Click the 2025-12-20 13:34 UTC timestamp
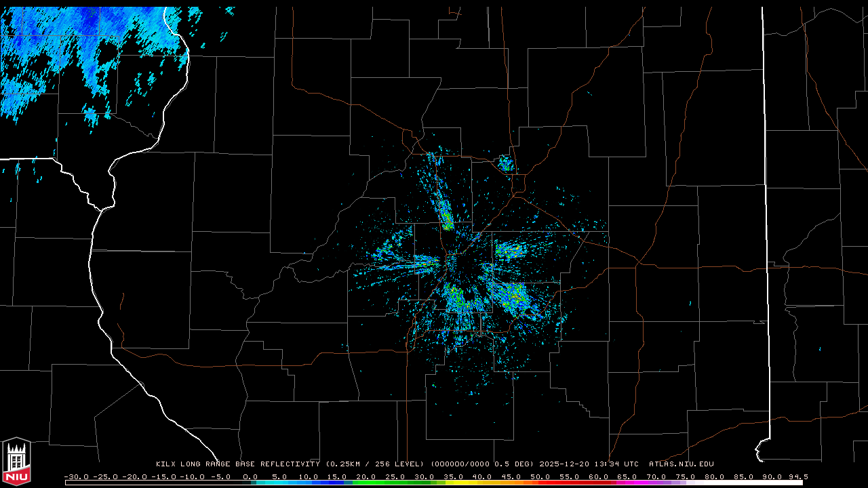Screen dimensions: 868x488 [x=589, y=464]
